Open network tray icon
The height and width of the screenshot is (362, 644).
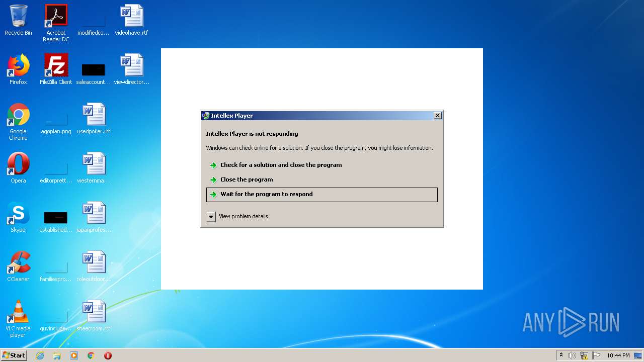click(584, 355)
